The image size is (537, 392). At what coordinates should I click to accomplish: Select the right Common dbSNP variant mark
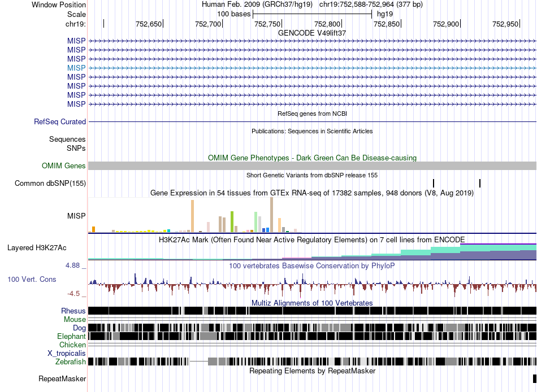point(480,183)
